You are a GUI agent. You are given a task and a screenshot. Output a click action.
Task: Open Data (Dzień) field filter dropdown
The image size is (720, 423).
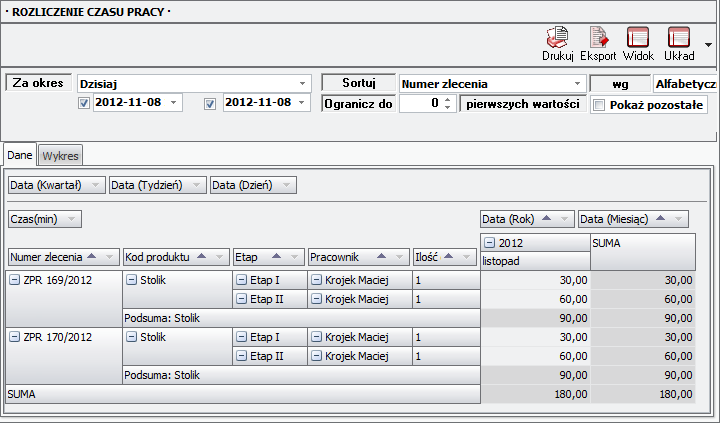(287, 185)
